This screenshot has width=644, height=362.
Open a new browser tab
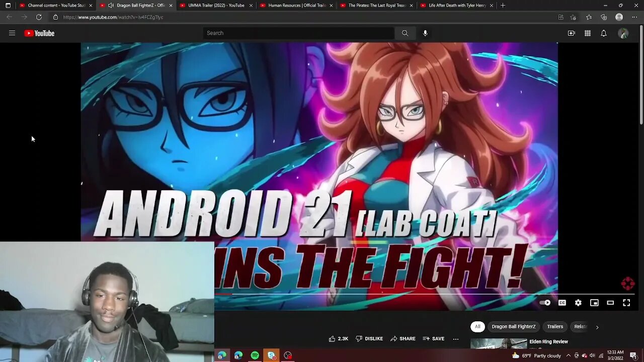(503, 5)
